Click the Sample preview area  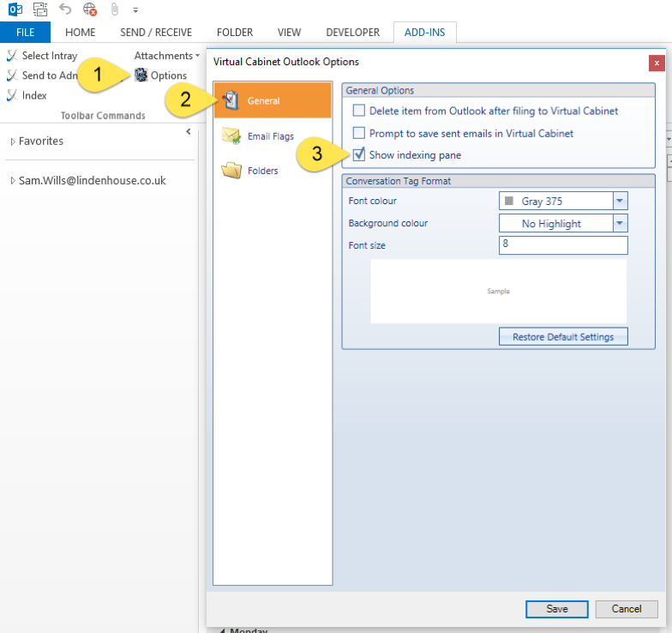[499, 292]
